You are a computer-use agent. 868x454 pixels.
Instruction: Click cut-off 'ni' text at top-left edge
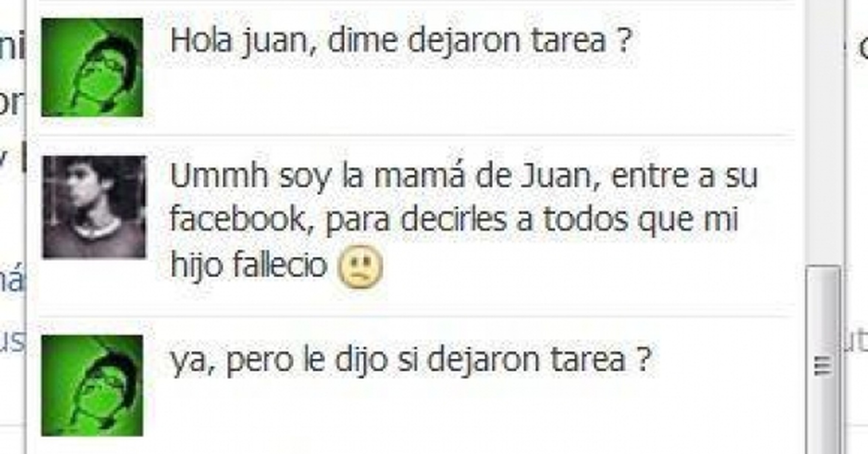(x=12, y=45)
